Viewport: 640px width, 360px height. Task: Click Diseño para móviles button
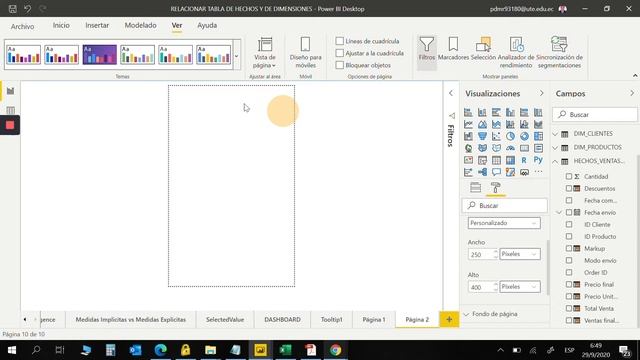305,52
